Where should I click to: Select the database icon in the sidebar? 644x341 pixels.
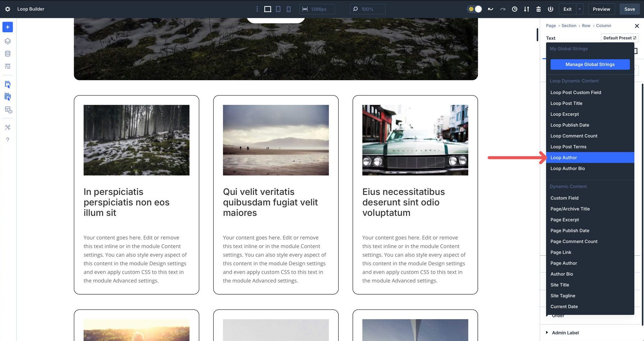click(x=8, y=53)
